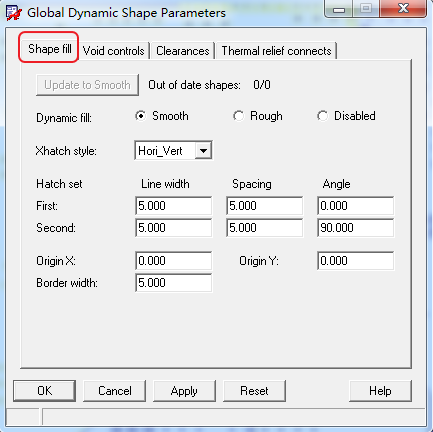Switch to the Clearances tab
Image resolution: width=433 pixels, height=432 pixels.
pos(183,51)
